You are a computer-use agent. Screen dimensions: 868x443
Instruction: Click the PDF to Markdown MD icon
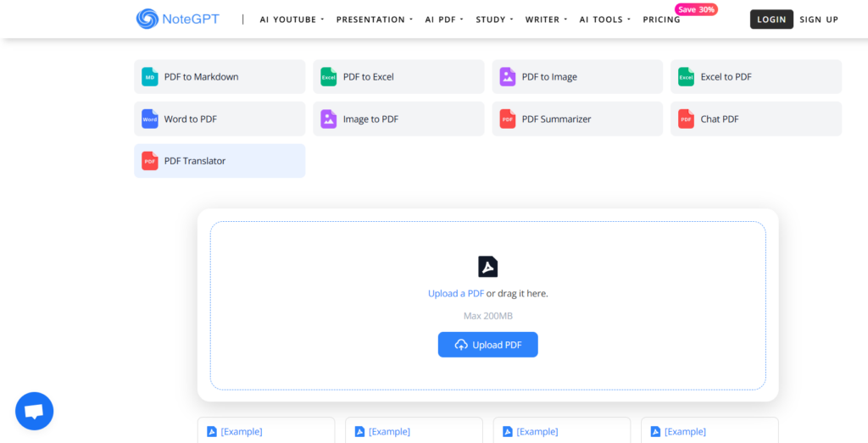tap(149, 77)
